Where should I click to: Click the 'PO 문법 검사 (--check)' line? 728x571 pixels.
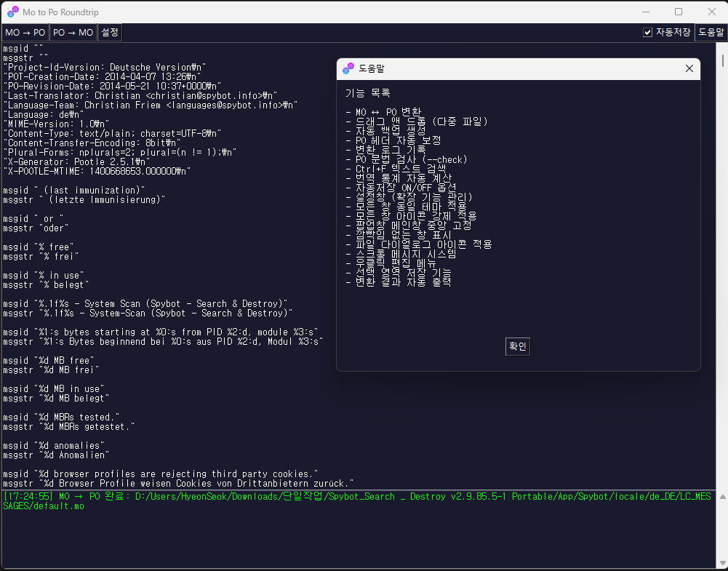[x=407, y=160]
